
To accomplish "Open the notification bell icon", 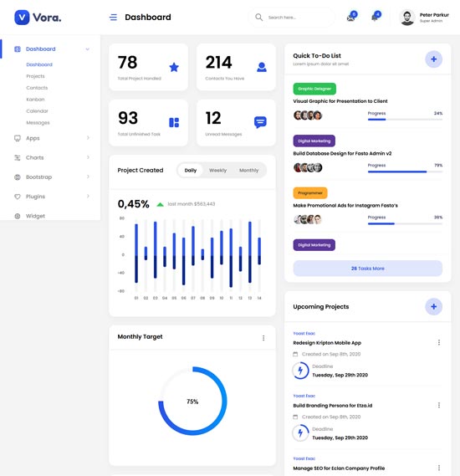I will click(375, 18).
